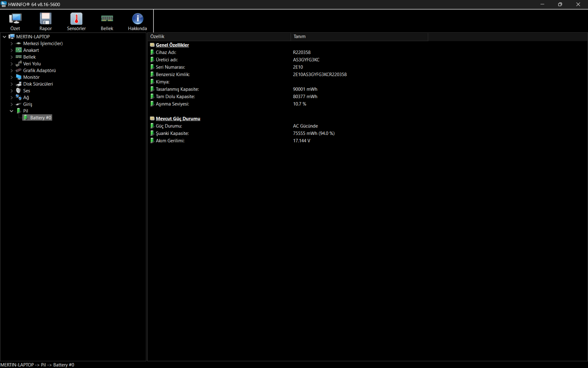
Task: Open the Bellek memory toolbar icon
Action: tap(107, 19)
